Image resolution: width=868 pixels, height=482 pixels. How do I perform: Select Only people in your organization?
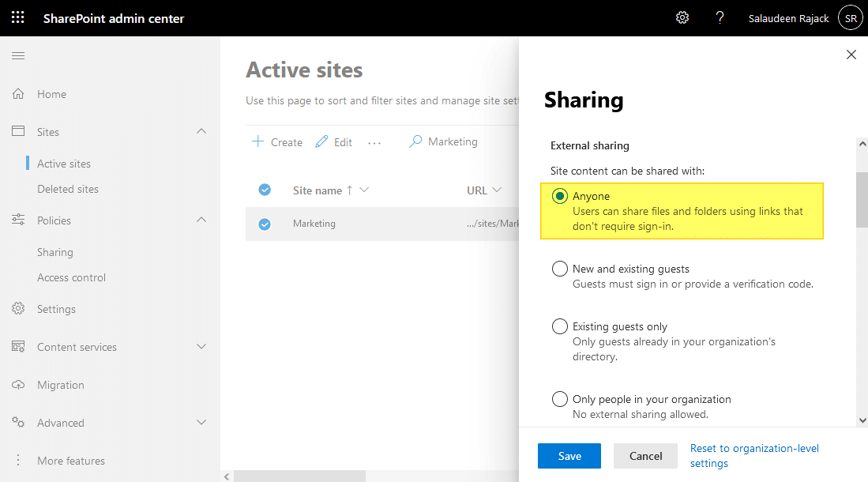560,399
